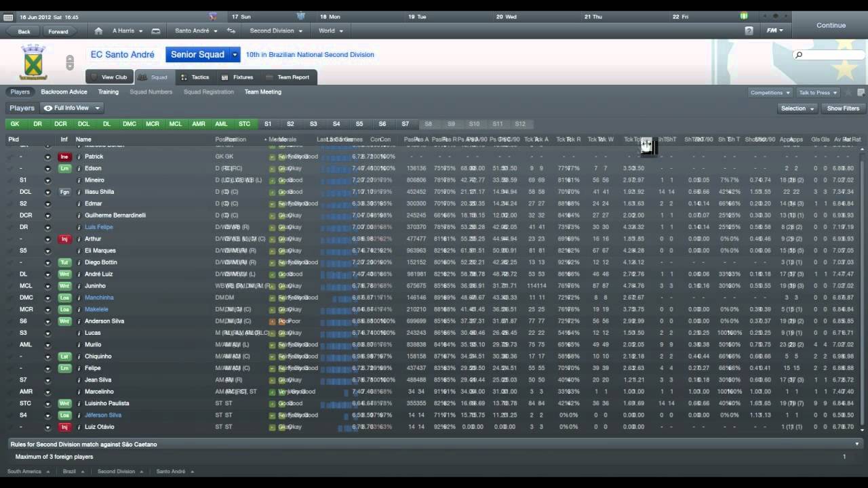Open the FM menu
Screen dimensions: 868x488
[774, 30]
